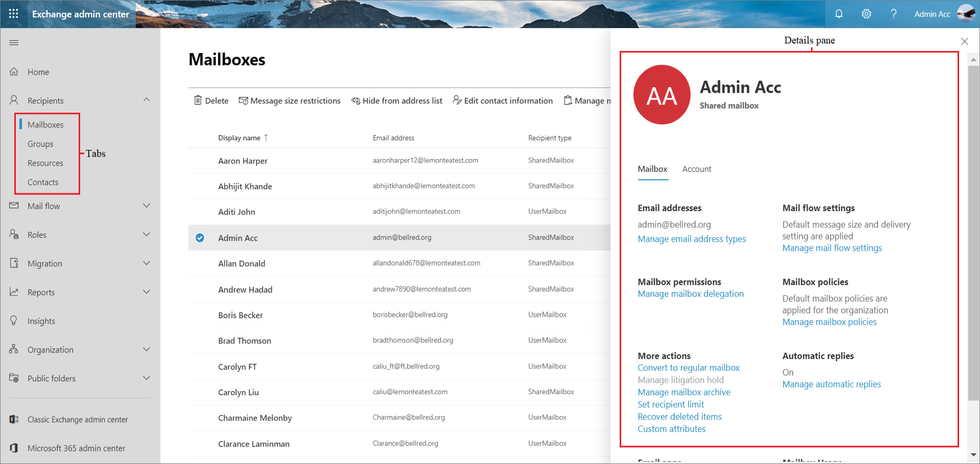Collapse the navigation hamburger menu
This screenshot has width=980, height=464.
pyautogui.click(x=14, y=43)
